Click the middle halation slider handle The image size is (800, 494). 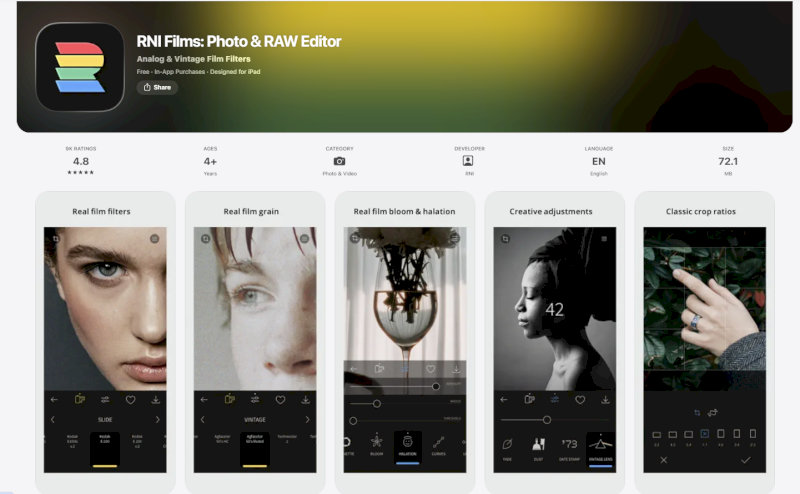pyautogui.click(x=377, y=404)
